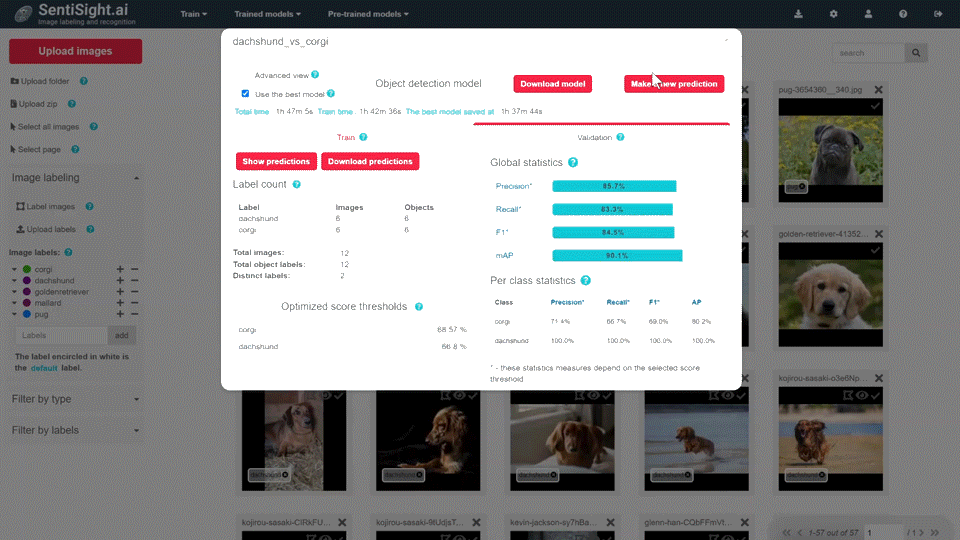960x540 pixels.
Task: Switch to the Train tab in dialog
Action: pos(346,137)
